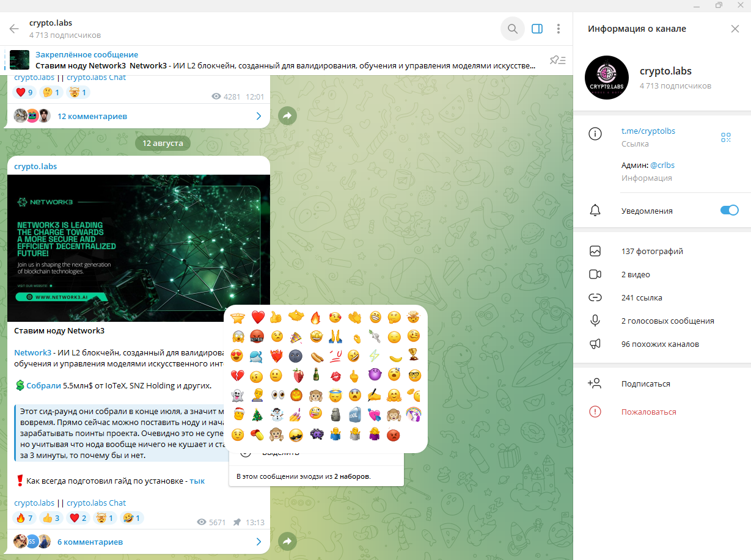This screenshot has height=560, width=751.
Task: Pick the clapping hands emoji in the picker
Action: click(354, 317)
